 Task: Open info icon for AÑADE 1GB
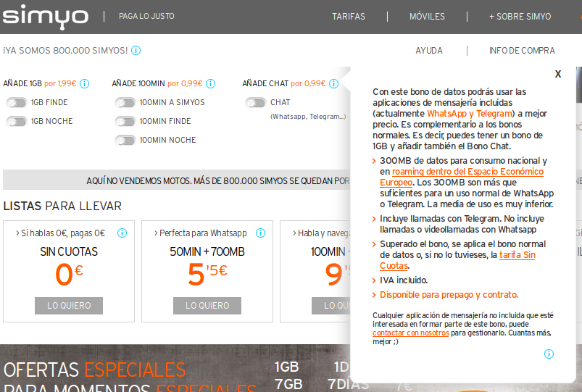[x=85, y=83]
